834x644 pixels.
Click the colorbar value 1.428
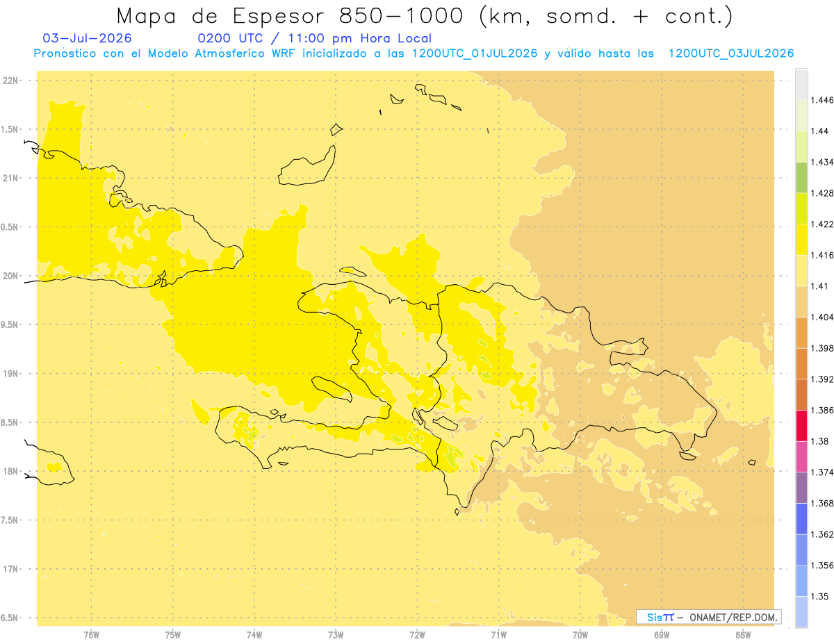[821, 193]
